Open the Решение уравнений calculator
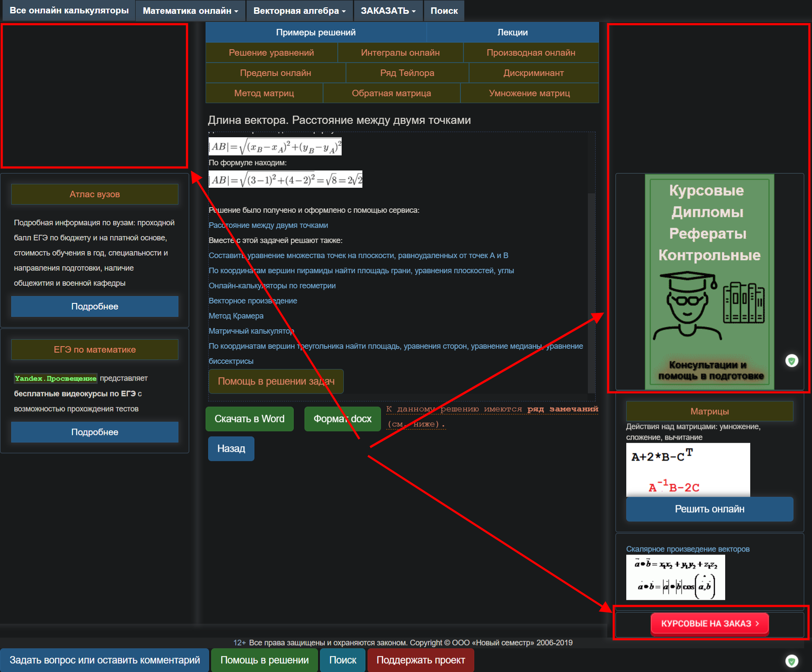Screen dimensions: 812x672 pyautogui.click(x=271, y=52)
